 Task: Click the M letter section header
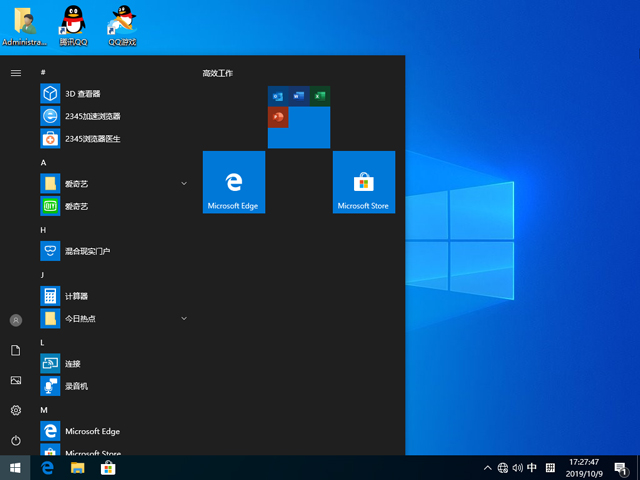pyautogui.click(x=44, y=410)
